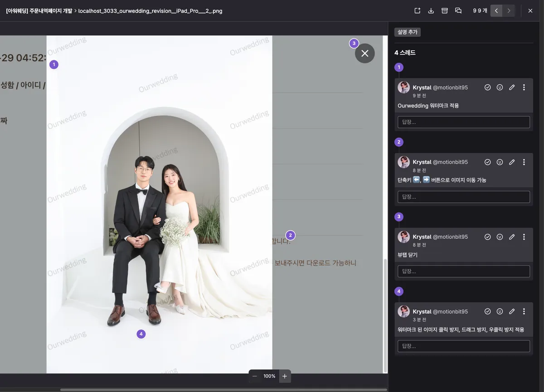Click the 설명 추가 button
Viewport: 544px width, 392px height.
pos(408,32)
